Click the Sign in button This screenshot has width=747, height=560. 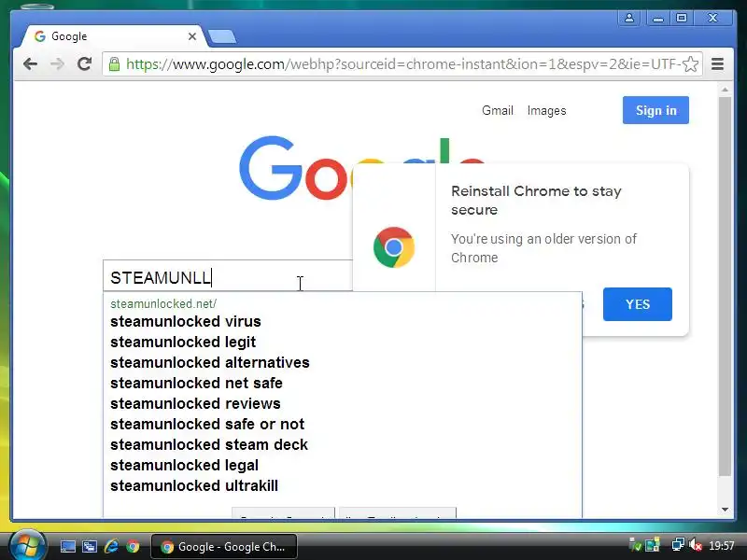[x=655, y=110]
